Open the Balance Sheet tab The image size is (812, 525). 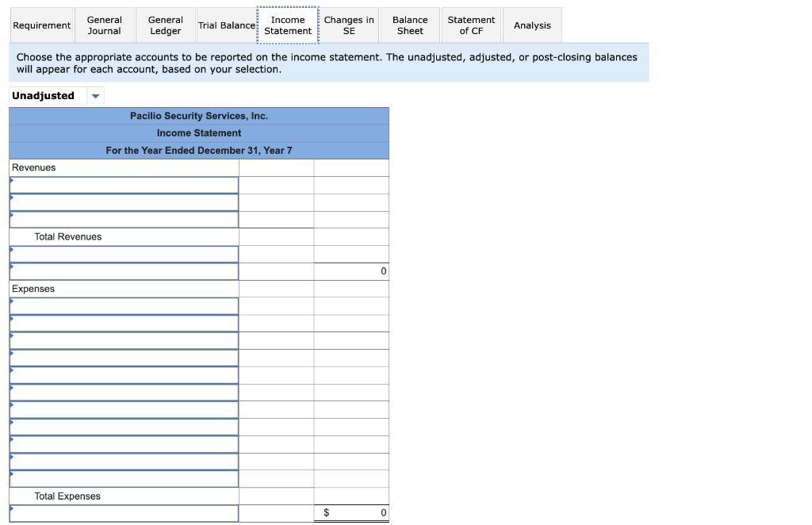click(x=409, y=25)
